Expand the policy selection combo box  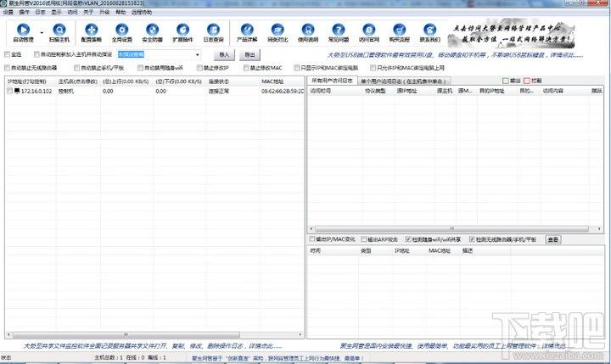pos(197,54)
